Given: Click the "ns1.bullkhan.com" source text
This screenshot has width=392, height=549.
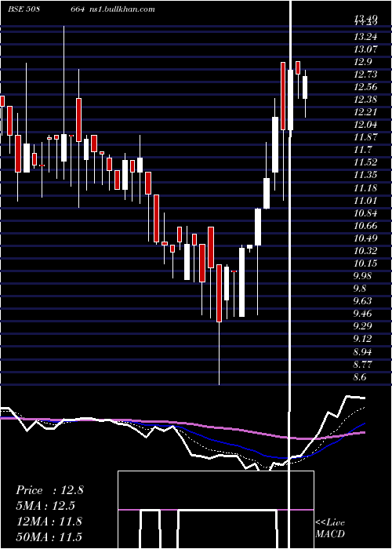Looking at the screenshot, I should click(x=122, y=9).
